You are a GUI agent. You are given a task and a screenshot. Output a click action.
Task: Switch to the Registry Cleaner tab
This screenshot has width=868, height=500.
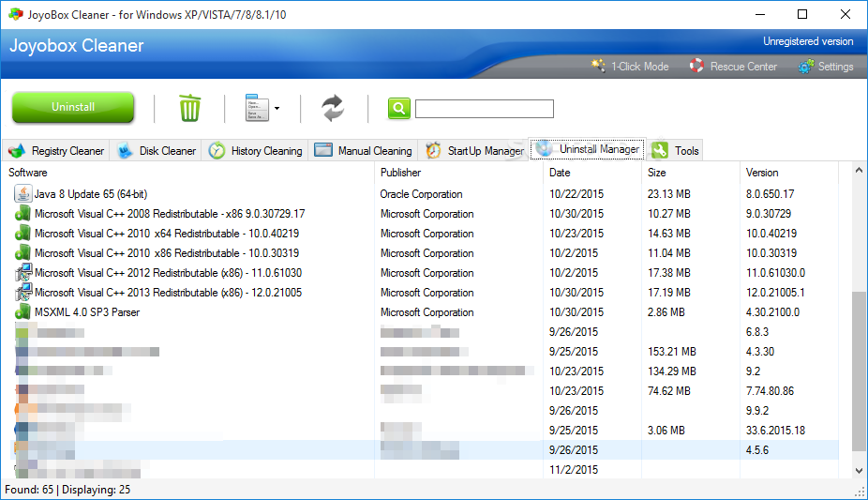[x=57, y=151]
